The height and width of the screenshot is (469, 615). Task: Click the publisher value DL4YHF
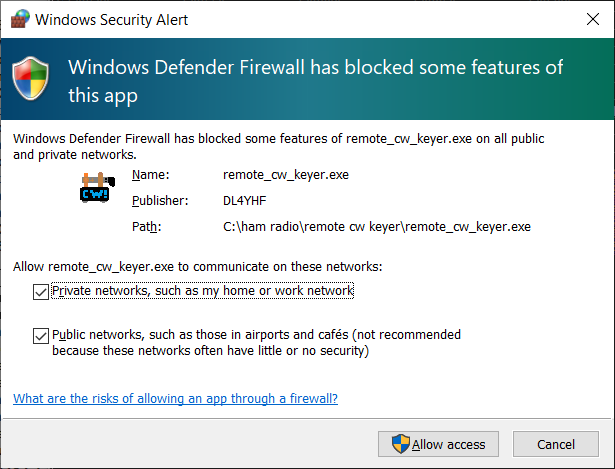[x=245, y=201]
